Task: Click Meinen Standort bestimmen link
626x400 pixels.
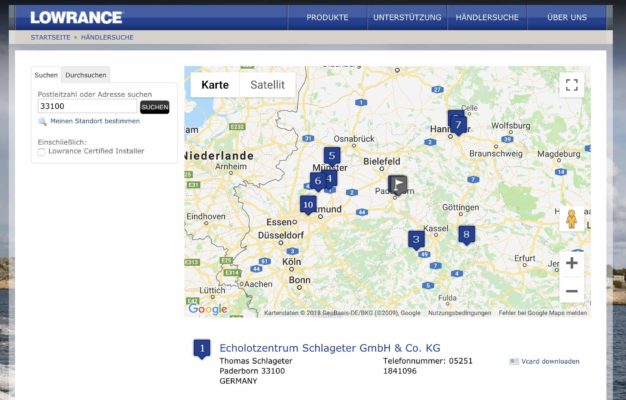Action: 95,121
